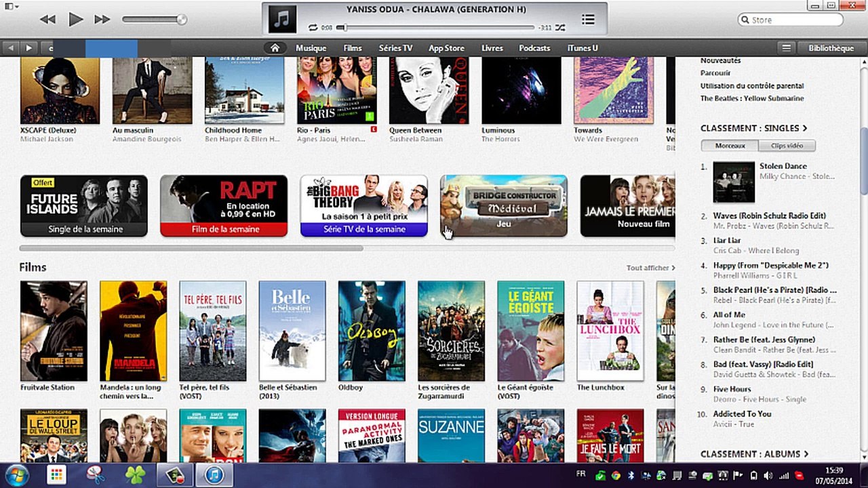Switch to Bibliothèque library view
The width and height of the screenshot is (868, 488).
pos(831,48)
